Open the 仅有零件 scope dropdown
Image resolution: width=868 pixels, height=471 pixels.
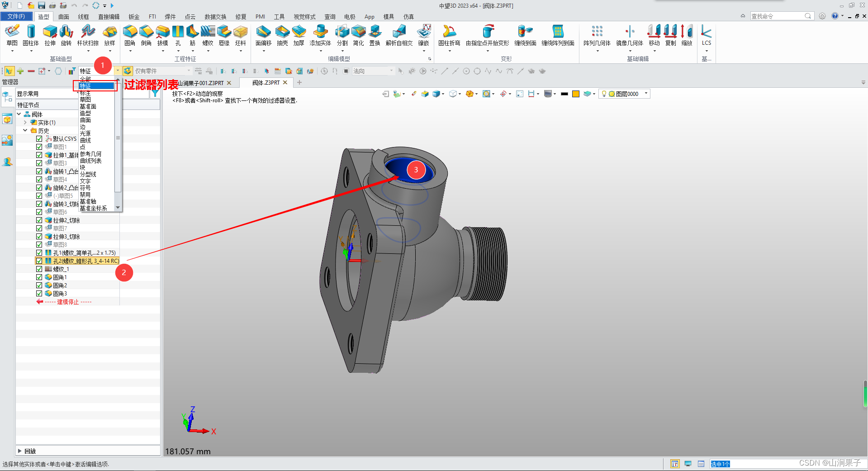pos(189,71)
